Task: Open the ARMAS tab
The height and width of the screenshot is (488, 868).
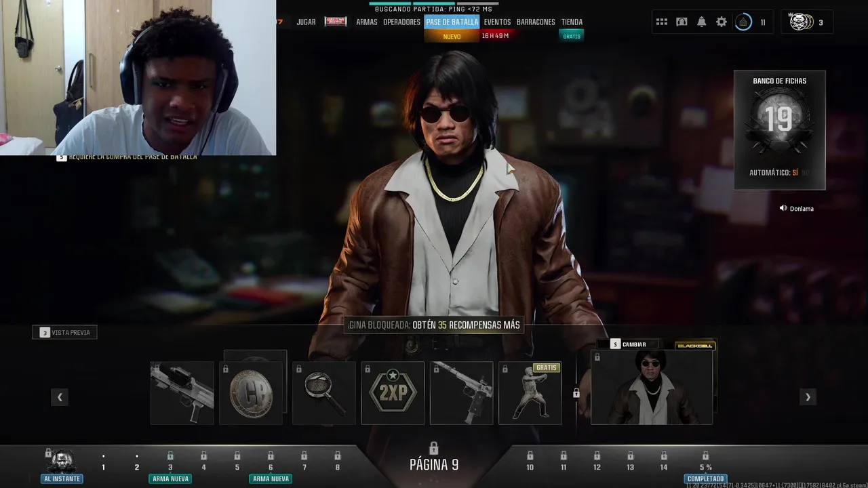Action: (x=367, y=22)
